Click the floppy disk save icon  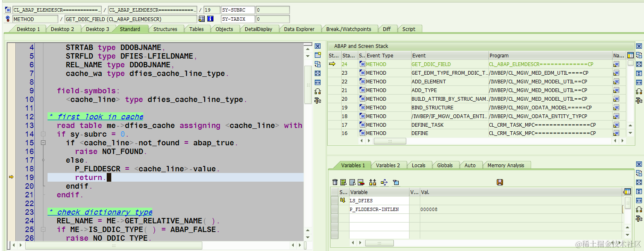(x=500, y=182)
